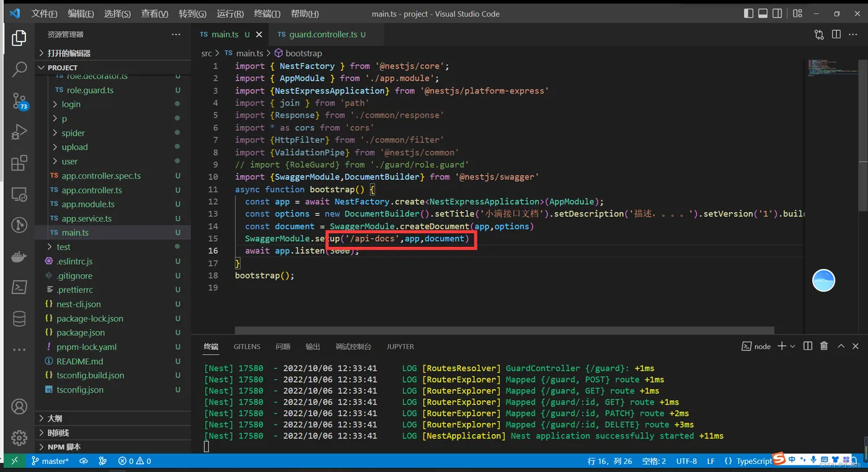This screenshot has height=472, width=868.
Task: Switch to the GITLENS panel tab
Action: (x=247, y=347)
